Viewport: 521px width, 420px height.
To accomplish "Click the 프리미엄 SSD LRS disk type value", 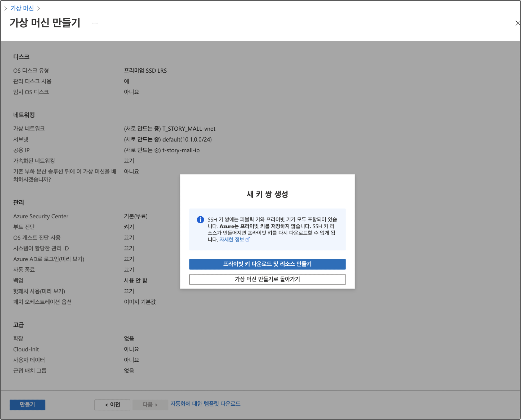I will (145, 70).
